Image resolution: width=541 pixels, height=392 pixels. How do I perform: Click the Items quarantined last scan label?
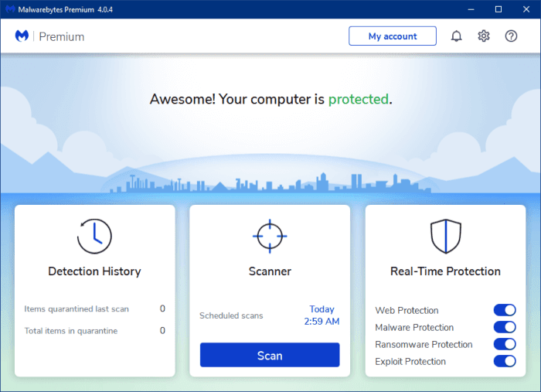tap(77, 308)
